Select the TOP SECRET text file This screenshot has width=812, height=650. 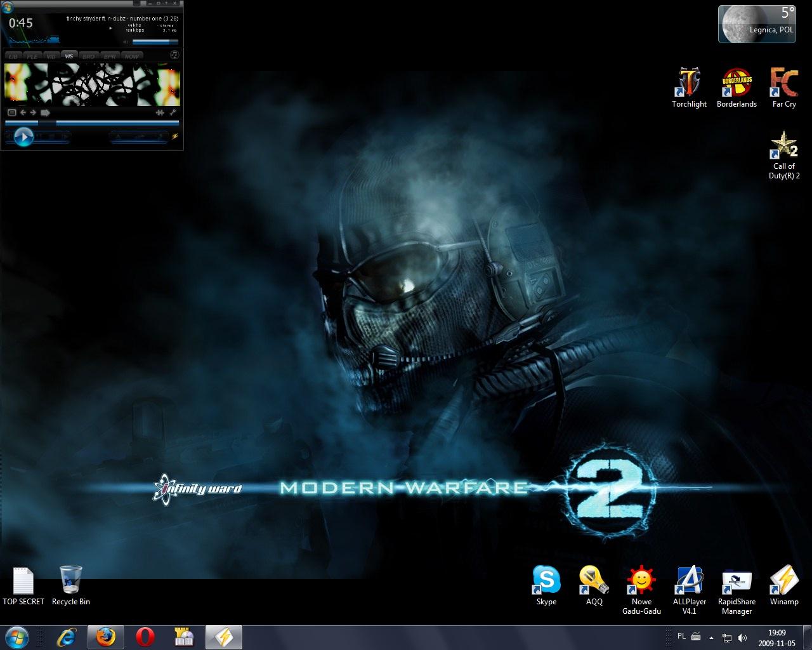23,586
